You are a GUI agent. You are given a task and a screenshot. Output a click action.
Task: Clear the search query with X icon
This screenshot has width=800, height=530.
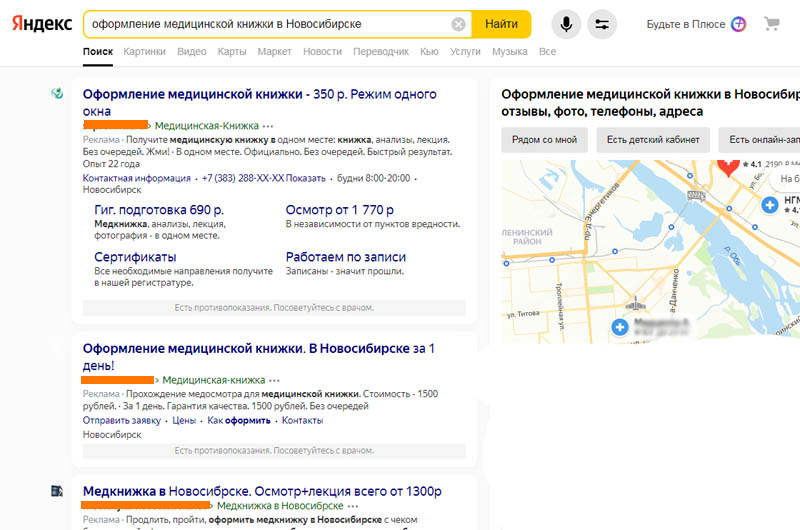click(458, 24)
